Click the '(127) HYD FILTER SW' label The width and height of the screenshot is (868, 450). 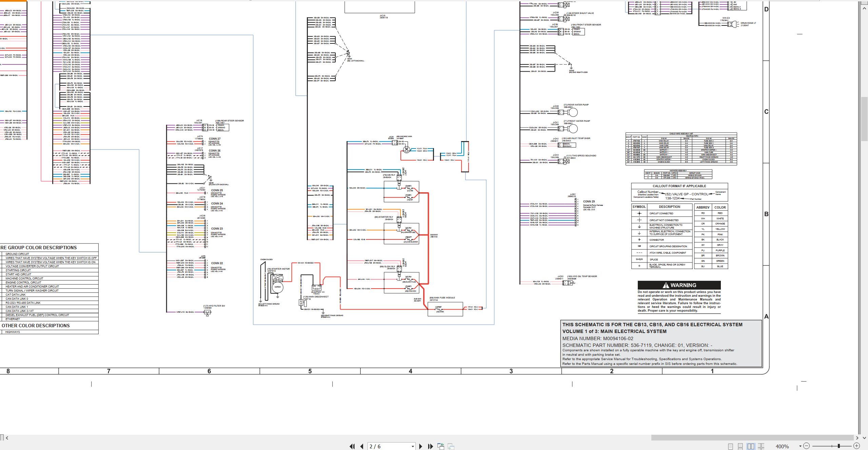214,306
